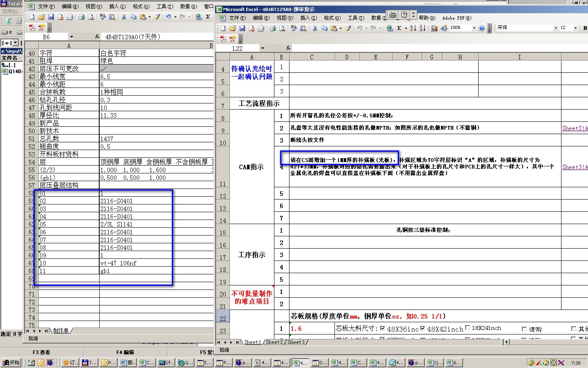Click Undo arrow in left Excel toolbar

point(168,17)
